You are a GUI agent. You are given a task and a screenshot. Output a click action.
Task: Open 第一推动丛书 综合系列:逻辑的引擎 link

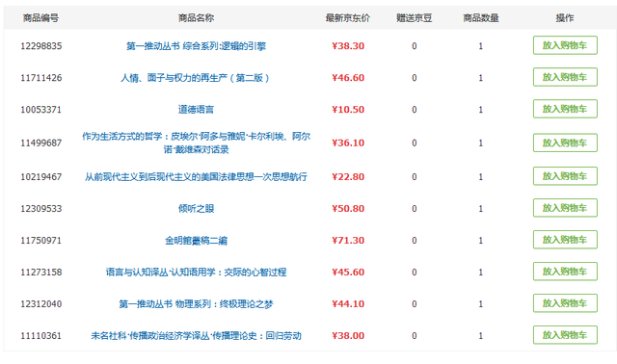tap(196, 46)
